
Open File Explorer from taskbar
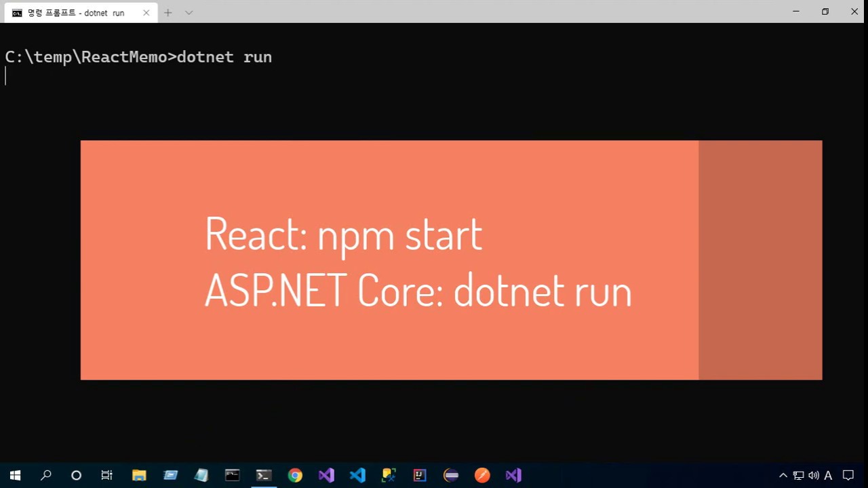(139, 475)
